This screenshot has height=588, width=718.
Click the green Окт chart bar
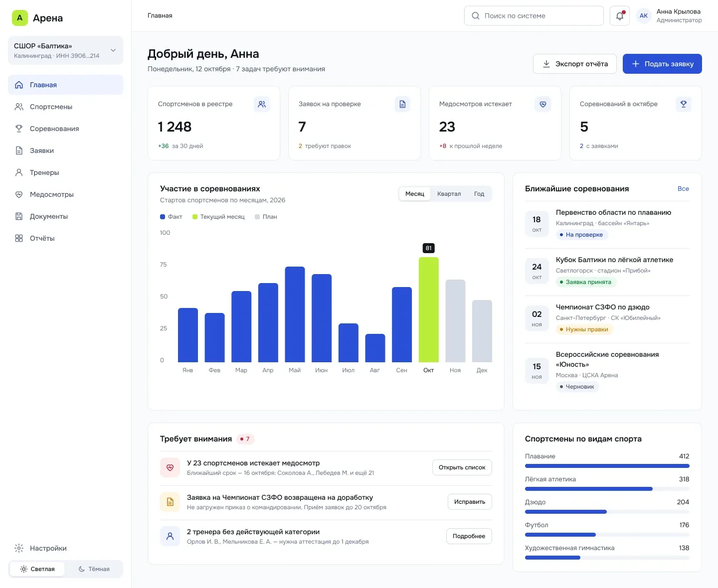tap(428, 309)
